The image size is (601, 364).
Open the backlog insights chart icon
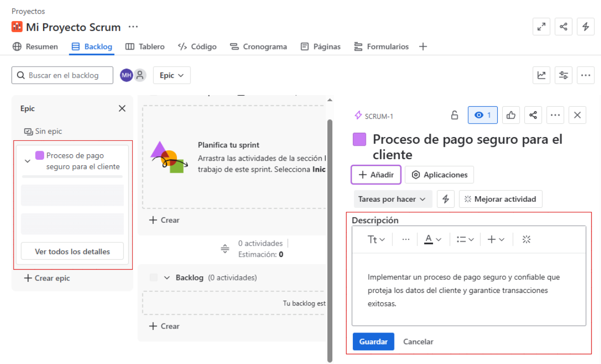coord(541,75)
